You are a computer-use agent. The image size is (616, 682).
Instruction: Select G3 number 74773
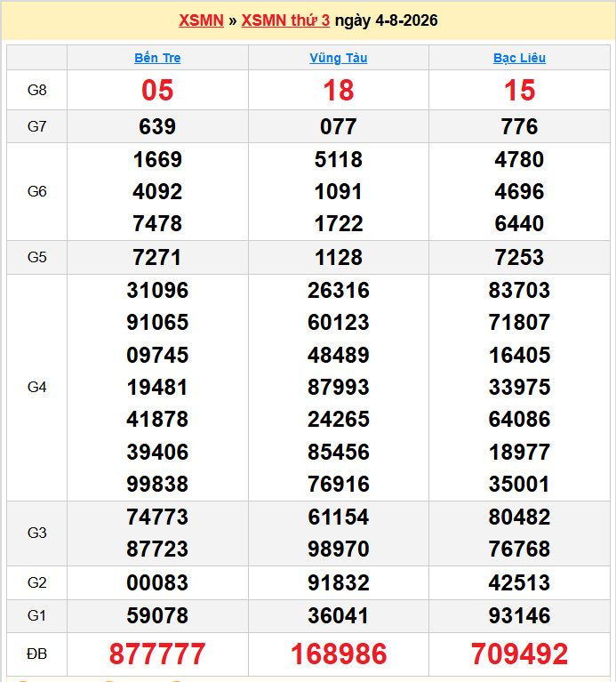[x=157, y=518]
